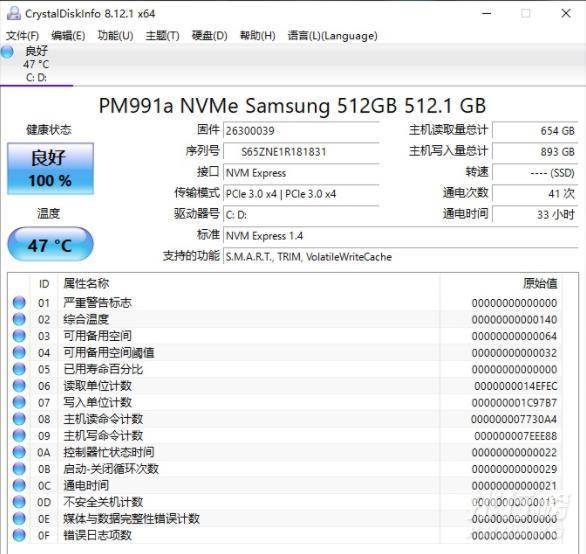Click status orb for attribute 02 综合温度
This screenshot has width=586, height=554.
[x=19, y=319]
